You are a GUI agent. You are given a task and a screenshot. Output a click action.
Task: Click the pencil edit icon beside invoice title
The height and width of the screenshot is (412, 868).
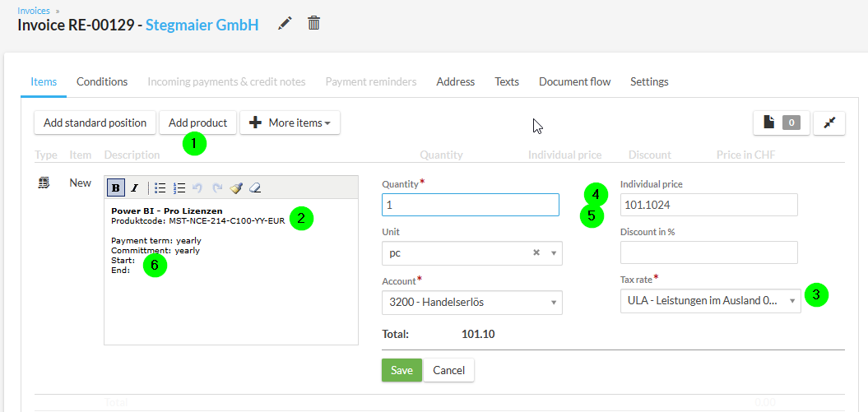click(285, 23)
